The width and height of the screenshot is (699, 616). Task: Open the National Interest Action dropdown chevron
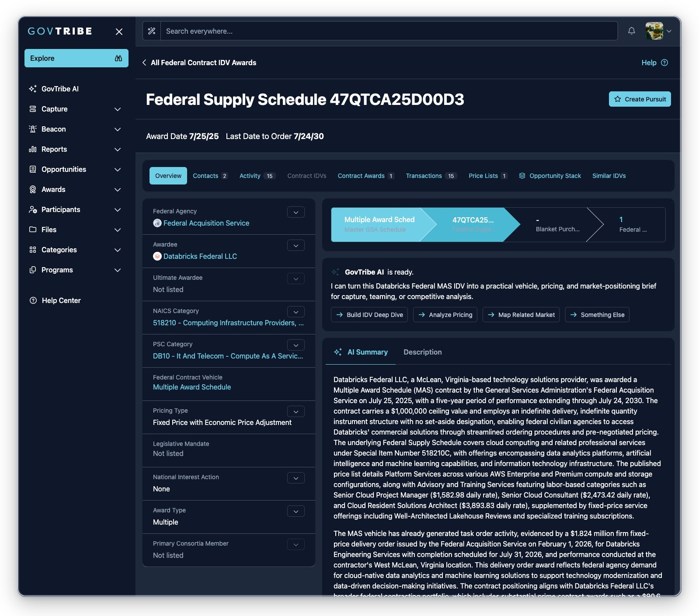pos(296,478)
